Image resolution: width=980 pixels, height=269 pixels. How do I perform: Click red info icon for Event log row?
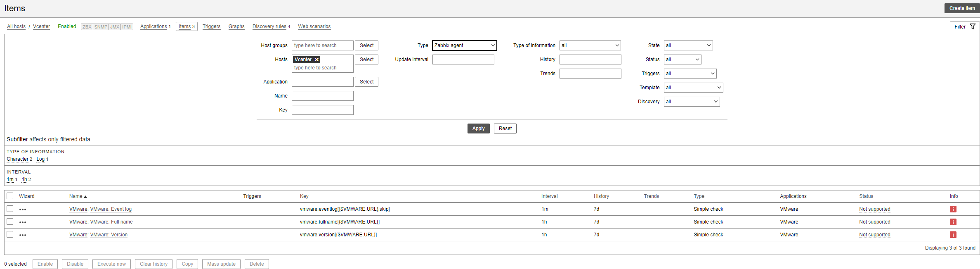pos(953,209)
